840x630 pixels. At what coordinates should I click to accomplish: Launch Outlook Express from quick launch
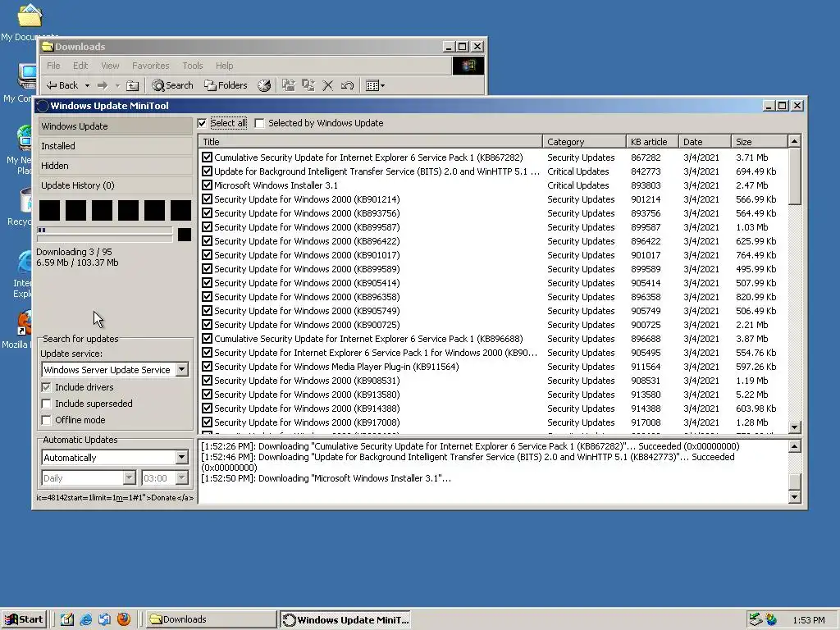pyautogui.click(x=104, y=619)
